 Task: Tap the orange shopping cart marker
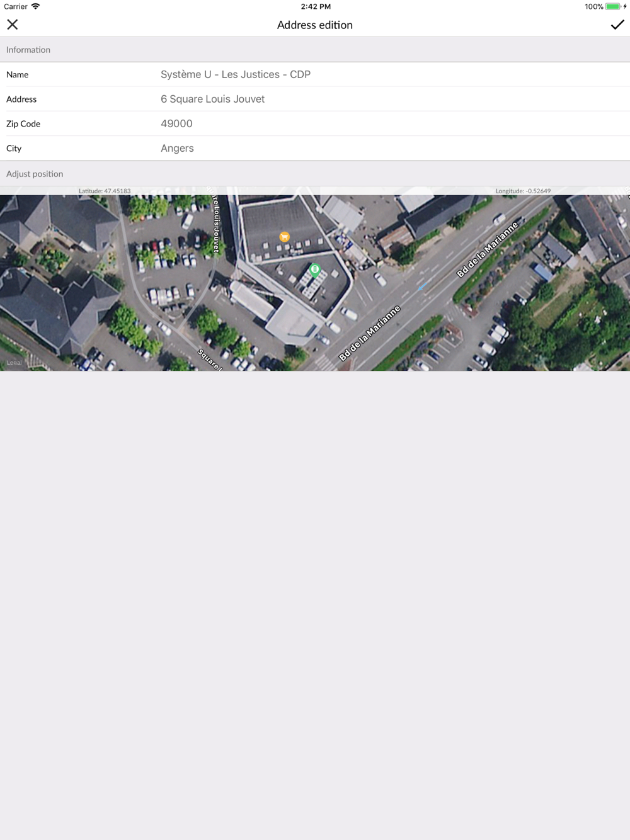[284, 237]
